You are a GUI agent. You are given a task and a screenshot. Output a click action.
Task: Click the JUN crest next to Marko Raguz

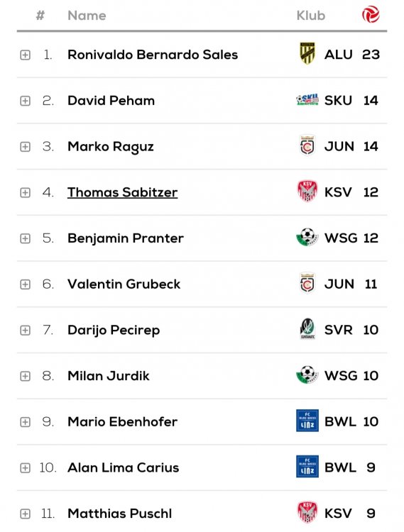pos(307,146)
